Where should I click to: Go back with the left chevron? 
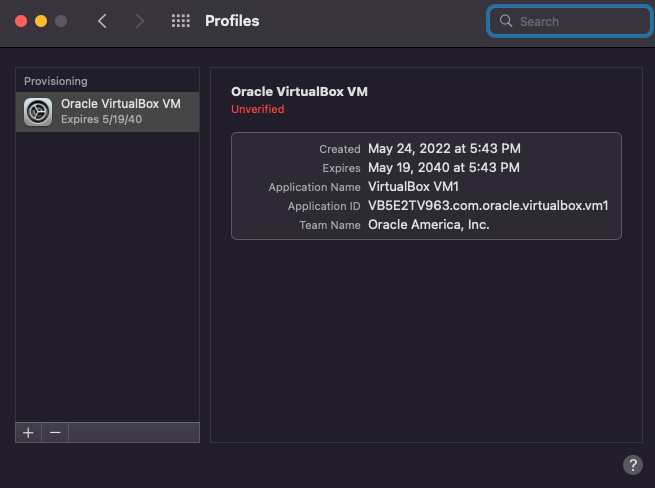click(x=102, y=21)
